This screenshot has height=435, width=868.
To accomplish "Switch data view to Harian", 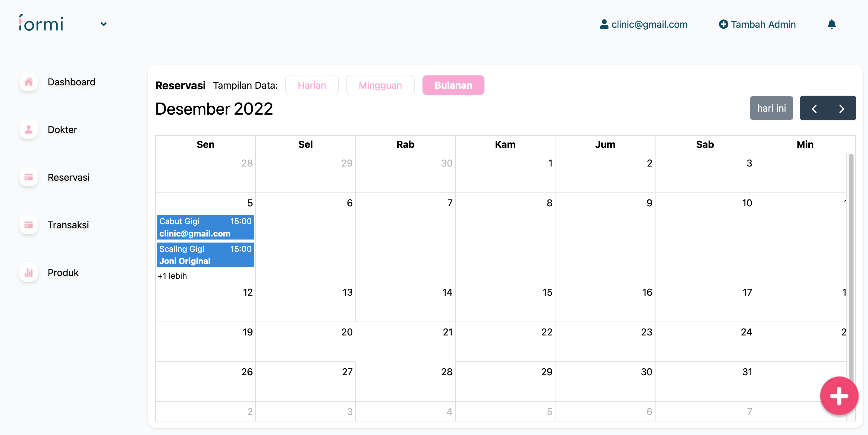I will (311, 85).
